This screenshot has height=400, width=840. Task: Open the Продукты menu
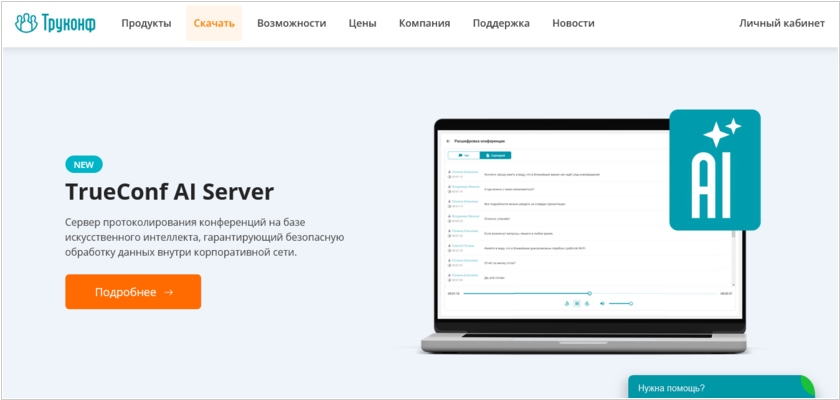coord(146,23)
